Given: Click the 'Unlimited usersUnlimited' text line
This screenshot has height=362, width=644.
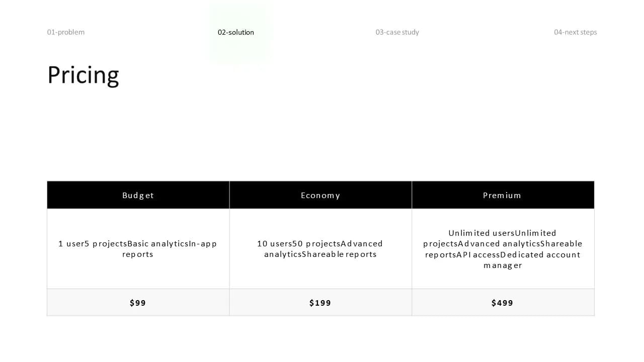Looking at the screenshot, I should click(x=503, y=233).
